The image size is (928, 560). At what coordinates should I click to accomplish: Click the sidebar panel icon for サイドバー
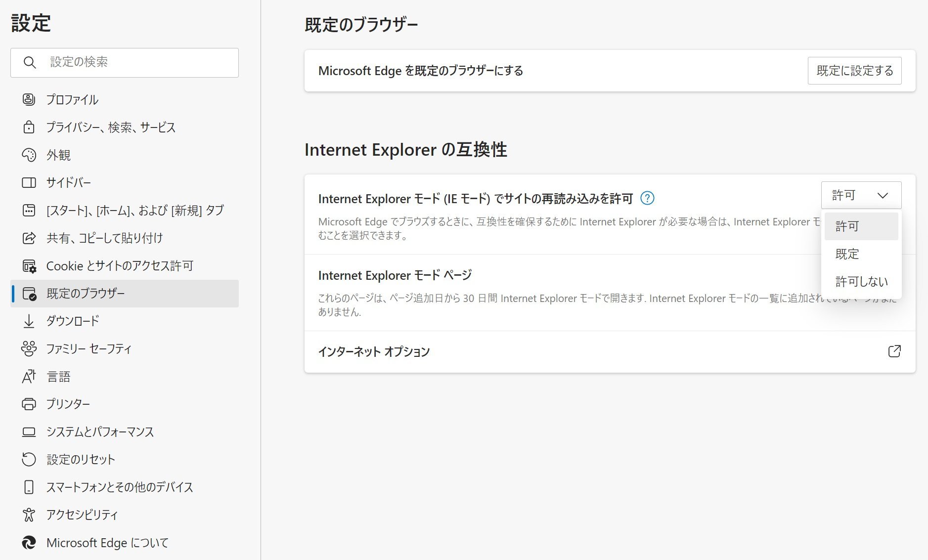tap(29, 182)
